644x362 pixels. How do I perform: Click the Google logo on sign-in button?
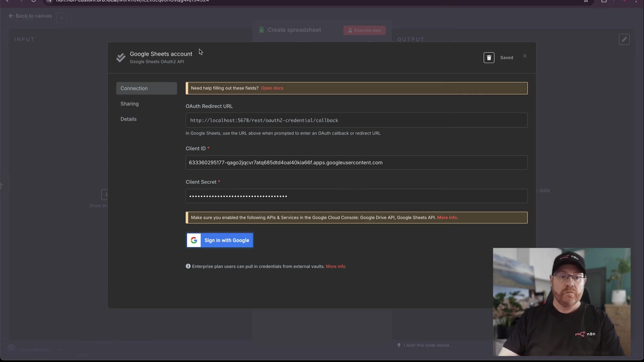pyautogui.click(x=194, y=240)
